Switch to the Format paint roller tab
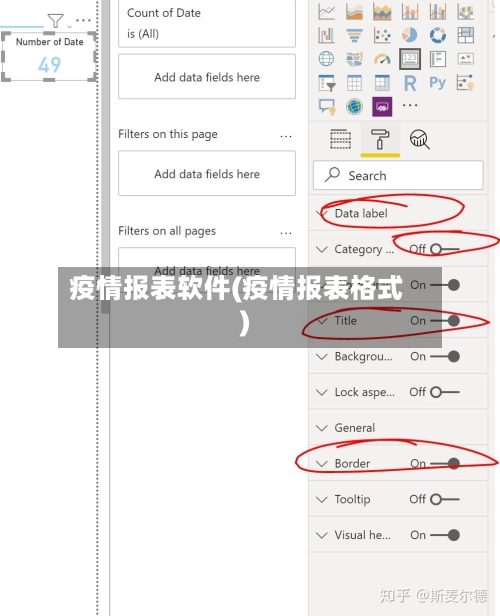This screenshot has height=616, width=500. (x=380, y=139)
